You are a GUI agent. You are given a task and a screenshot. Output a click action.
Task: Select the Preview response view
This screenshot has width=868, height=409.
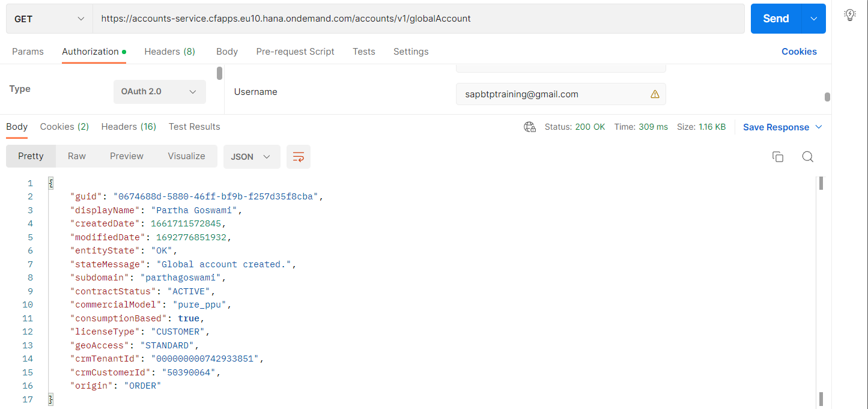click(127, 156)
